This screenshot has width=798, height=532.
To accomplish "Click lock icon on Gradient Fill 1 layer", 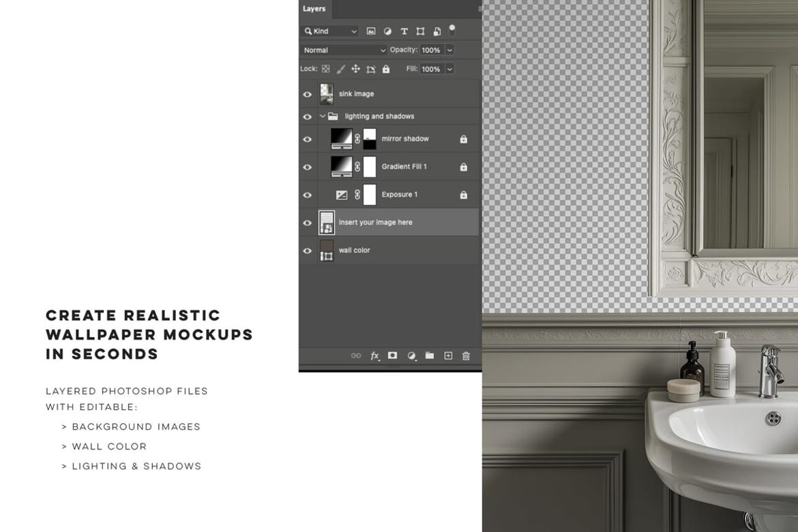I will tap(464, 167).
